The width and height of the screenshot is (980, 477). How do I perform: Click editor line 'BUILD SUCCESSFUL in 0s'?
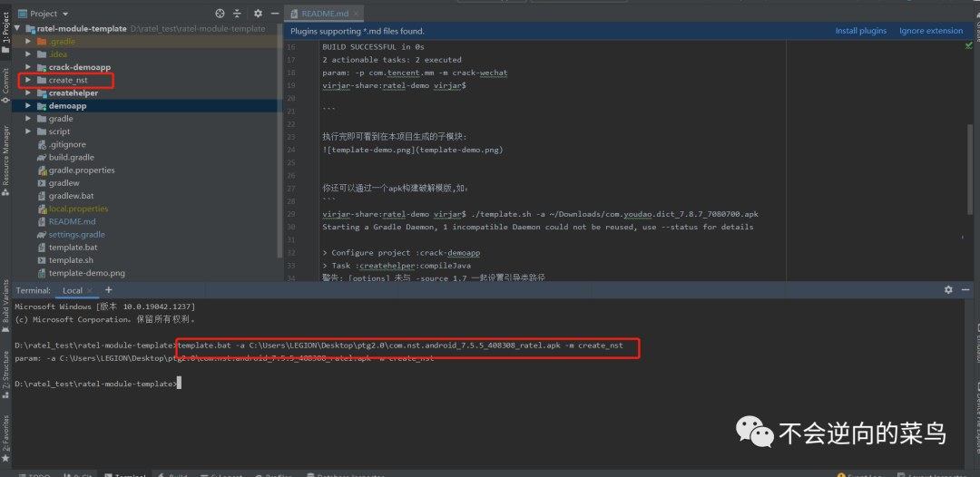375,47
